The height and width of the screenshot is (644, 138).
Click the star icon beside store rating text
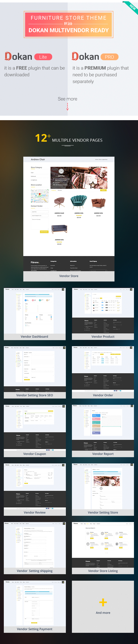tap(54, 185)
